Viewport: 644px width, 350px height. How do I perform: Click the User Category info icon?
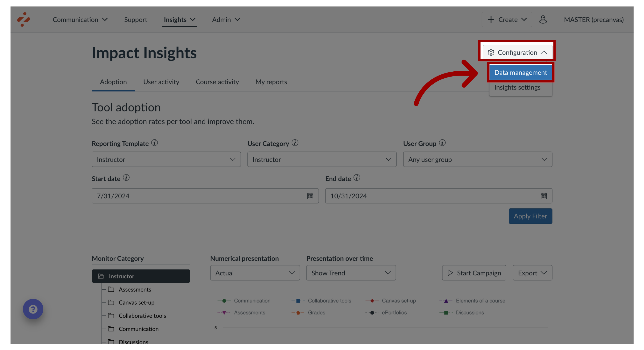295,143
